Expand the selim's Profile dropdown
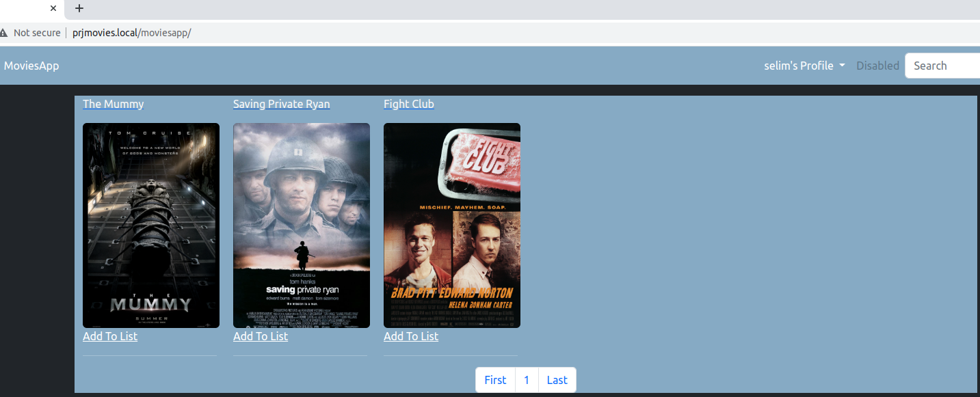980x397 pixels. click(805, 66)
